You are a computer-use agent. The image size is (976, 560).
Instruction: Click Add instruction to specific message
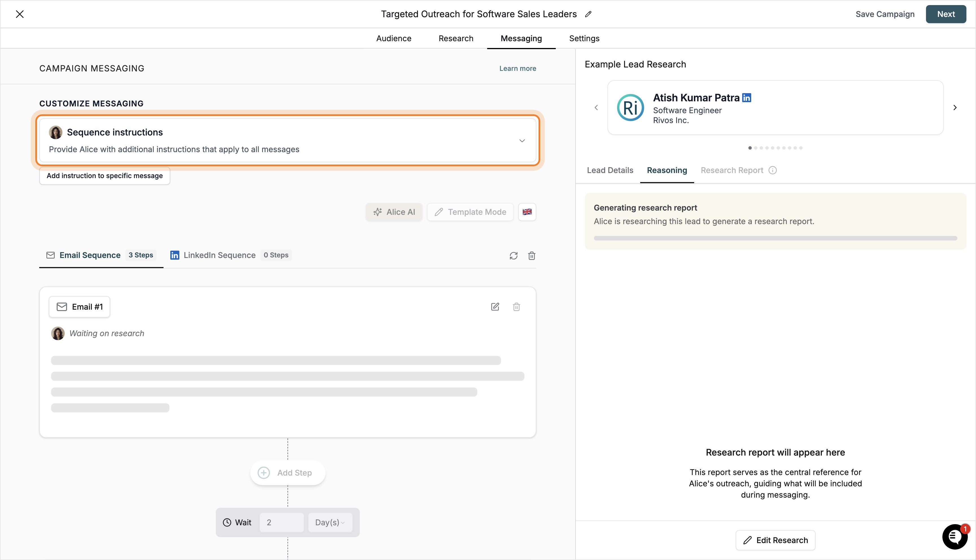(x=104, y=175)
